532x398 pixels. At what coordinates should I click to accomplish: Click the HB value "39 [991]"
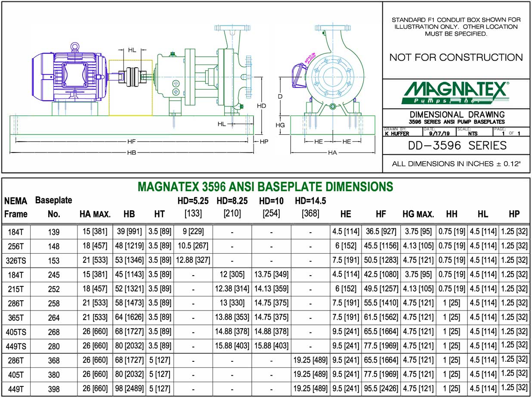click(x=130, y=231)
